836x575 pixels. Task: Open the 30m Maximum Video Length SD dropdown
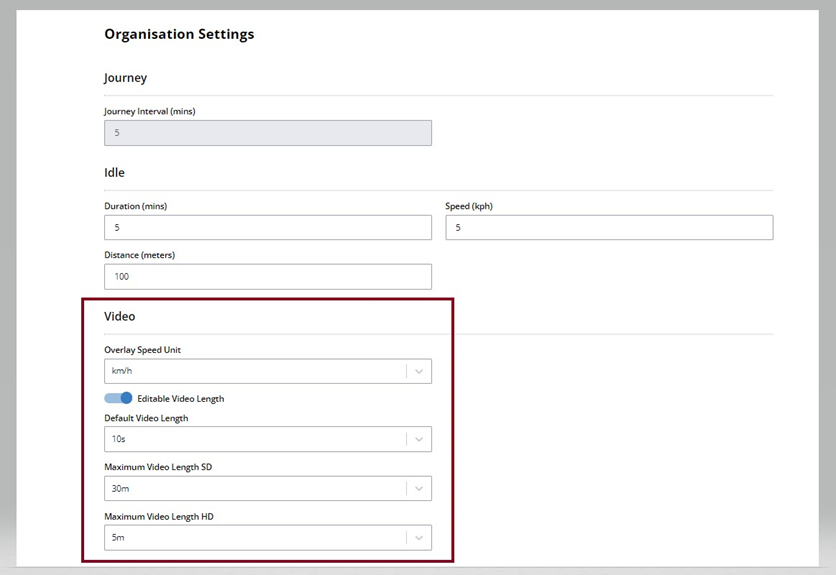click(x=268, y=488)
